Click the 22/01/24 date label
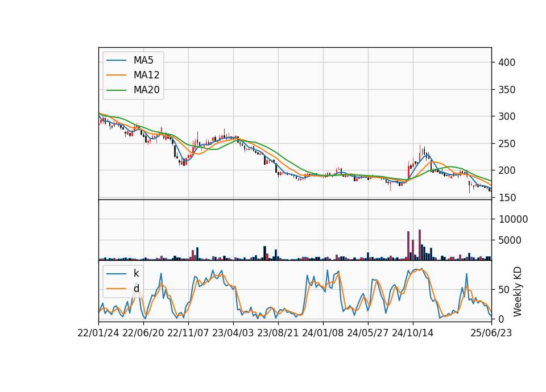 pyautogui.click(x=98, y=333)
